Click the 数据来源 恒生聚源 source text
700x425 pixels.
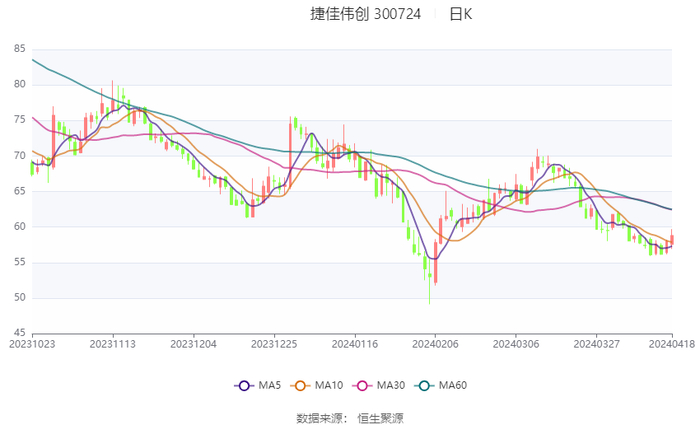pyautogui.click(x=350, y=417)
